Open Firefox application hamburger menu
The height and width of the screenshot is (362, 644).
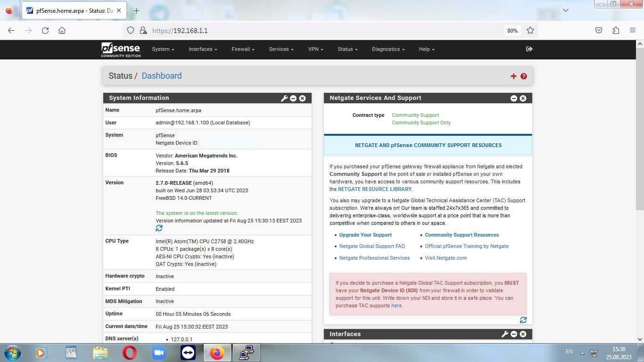click(x=633, y=31)
